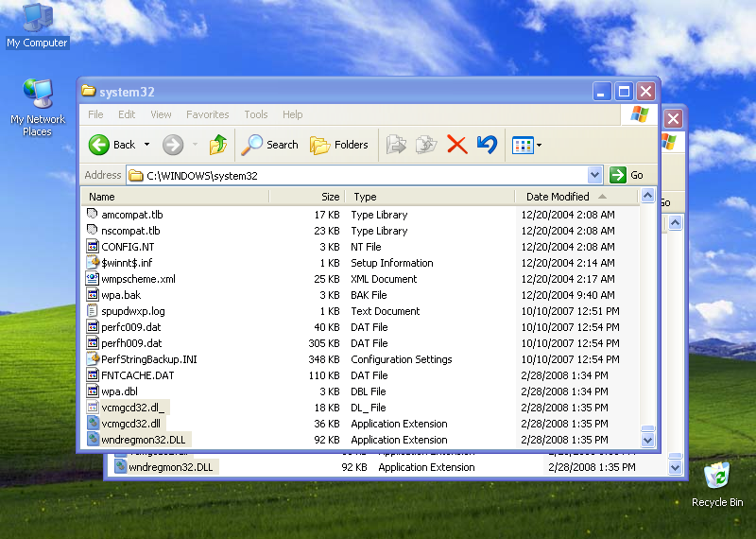756x539 pixels.
Task: Select the FNTCACHE.DAT file icon
Action: (x=92, y=374)
